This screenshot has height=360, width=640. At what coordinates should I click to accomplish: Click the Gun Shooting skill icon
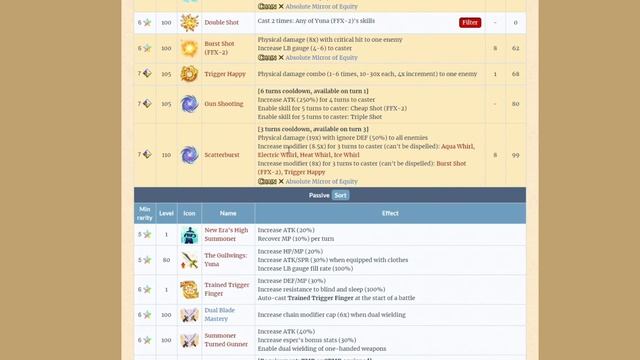point(189,104)
